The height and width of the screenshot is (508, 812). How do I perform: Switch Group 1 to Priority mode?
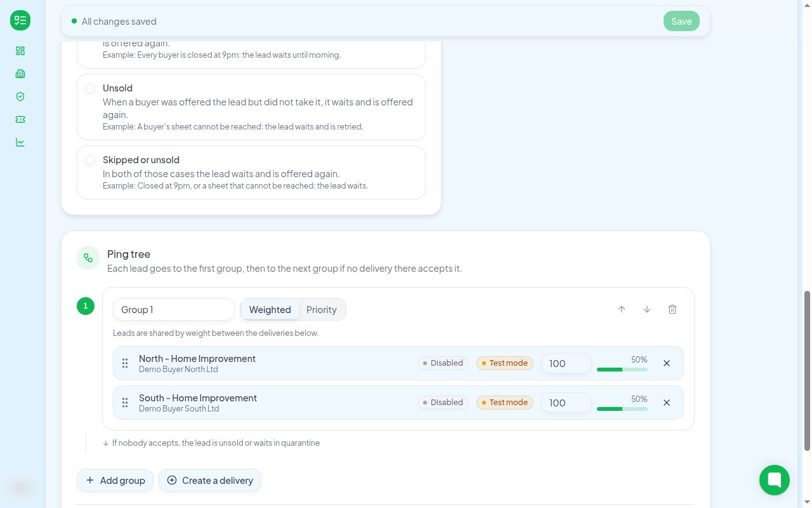[322, 309]
